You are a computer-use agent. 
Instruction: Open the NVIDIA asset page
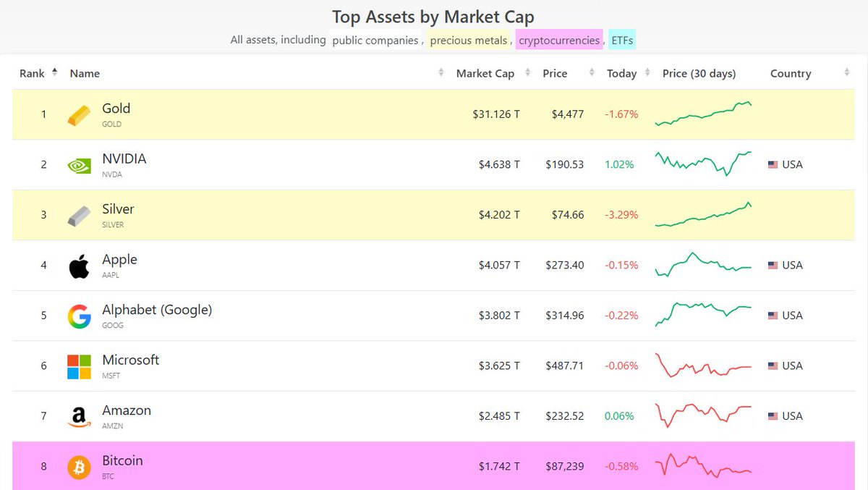point(124,159)
